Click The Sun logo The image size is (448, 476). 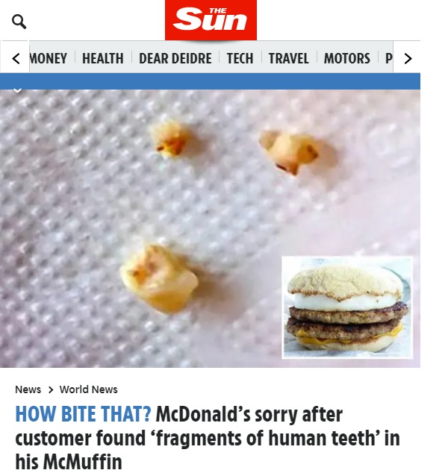click(211, 20)
